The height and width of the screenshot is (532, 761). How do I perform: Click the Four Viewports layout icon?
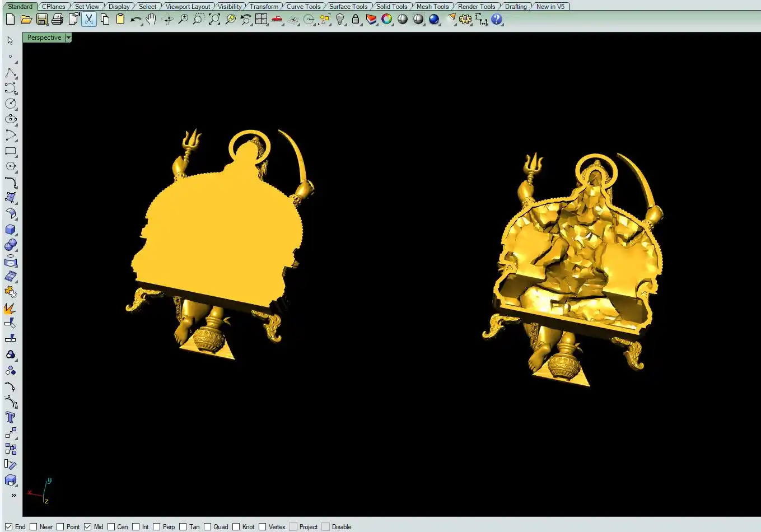tap(262, 20)
